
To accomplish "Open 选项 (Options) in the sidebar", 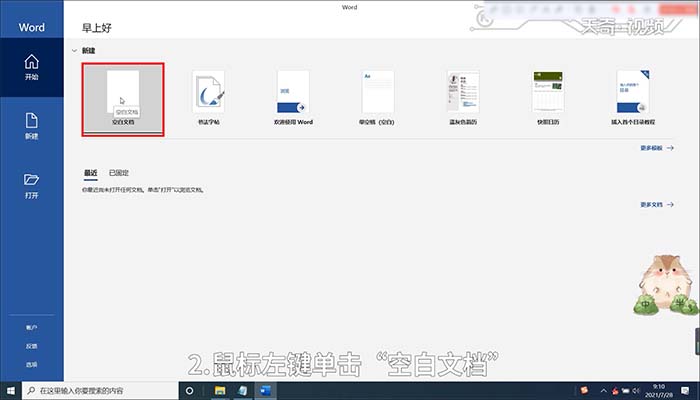I will [x=31, y=365].
